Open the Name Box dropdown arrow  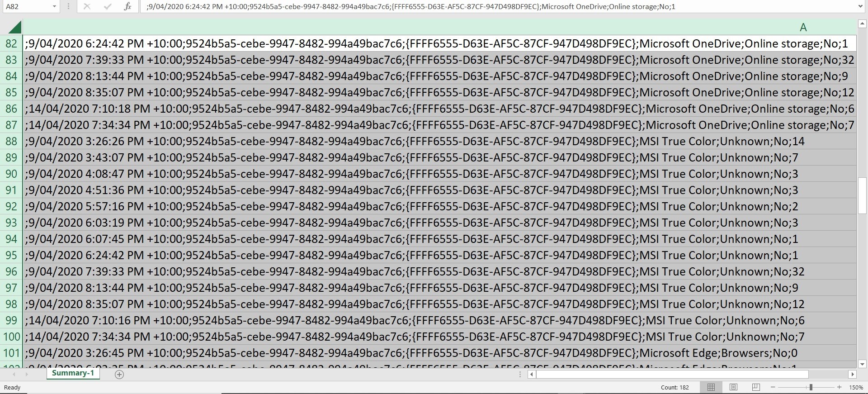point(54,6)
